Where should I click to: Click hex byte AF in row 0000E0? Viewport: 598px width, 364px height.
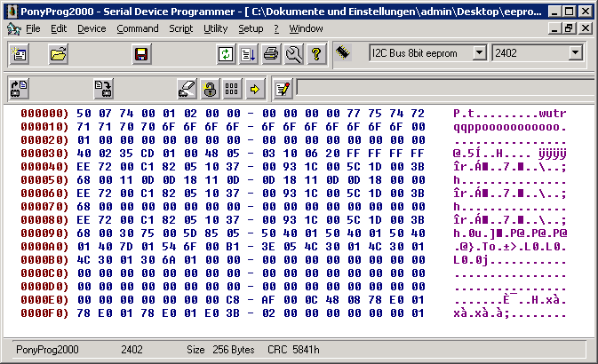(x=268, y=300)
